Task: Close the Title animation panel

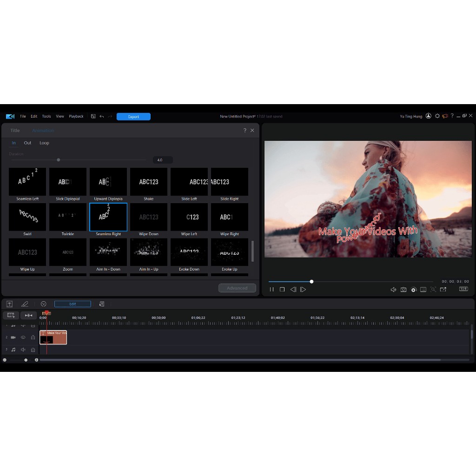Action: [252, 131]
